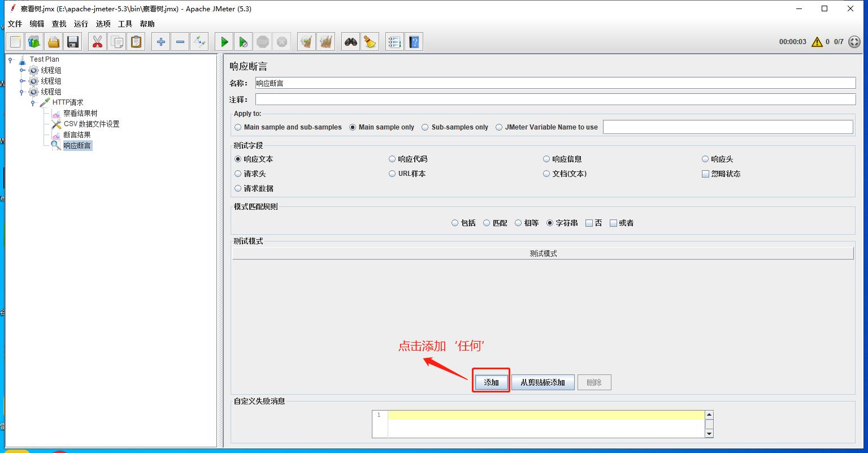Screen dimensions: 868x453
Task: Start test with no pauses icon
Action: pos(244,42)
